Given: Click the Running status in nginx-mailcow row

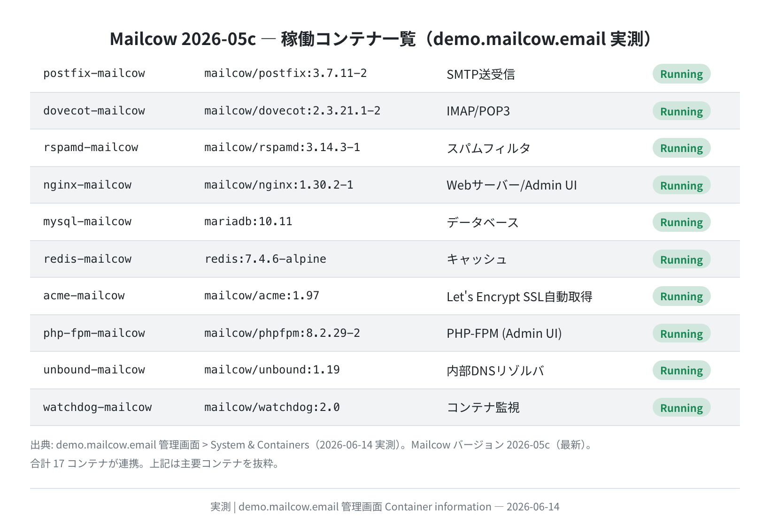Looking at the screenshot, I should [681, 185].
